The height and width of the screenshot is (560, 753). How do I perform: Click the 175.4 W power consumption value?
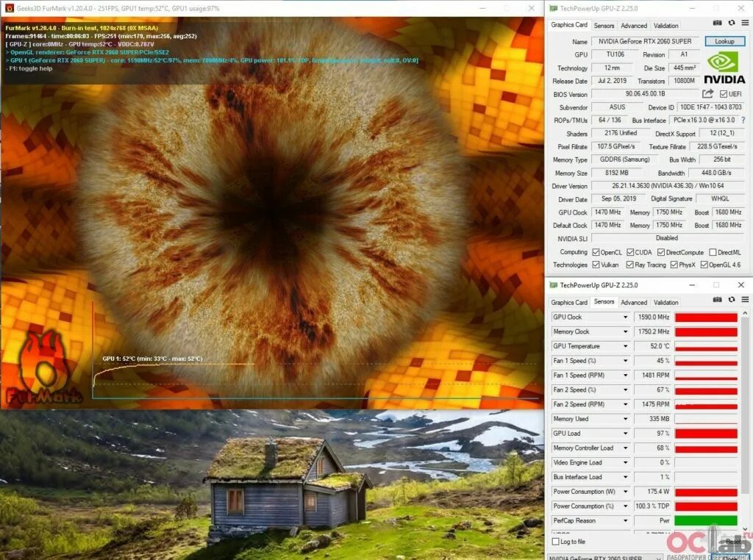[x=653, y=492]
